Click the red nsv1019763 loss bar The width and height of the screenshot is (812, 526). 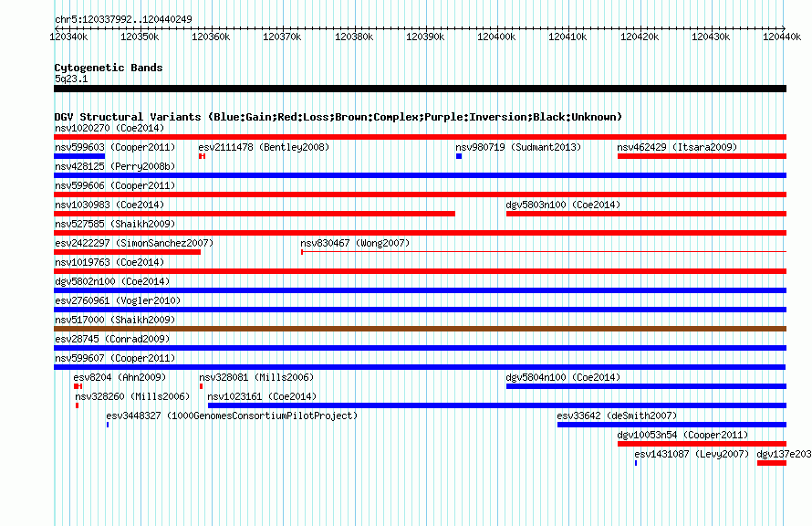[420, 271]
